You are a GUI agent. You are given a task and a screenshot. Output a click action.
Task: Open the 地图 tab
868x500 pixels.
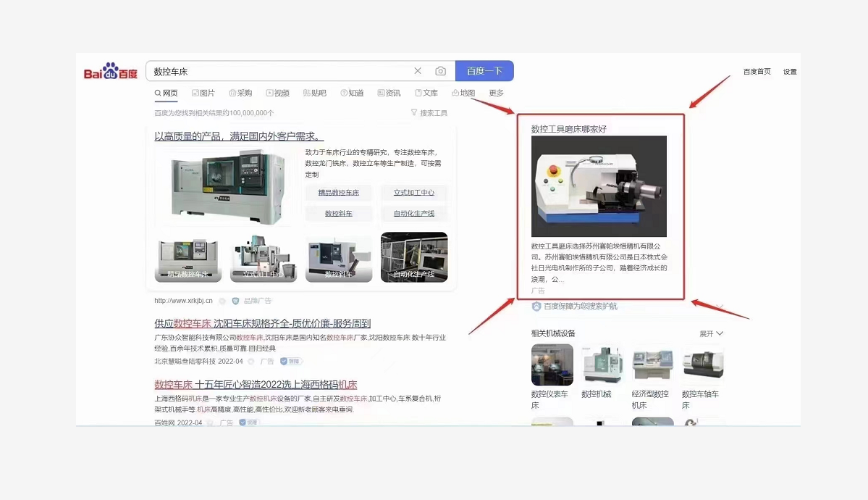coord(463,93)
